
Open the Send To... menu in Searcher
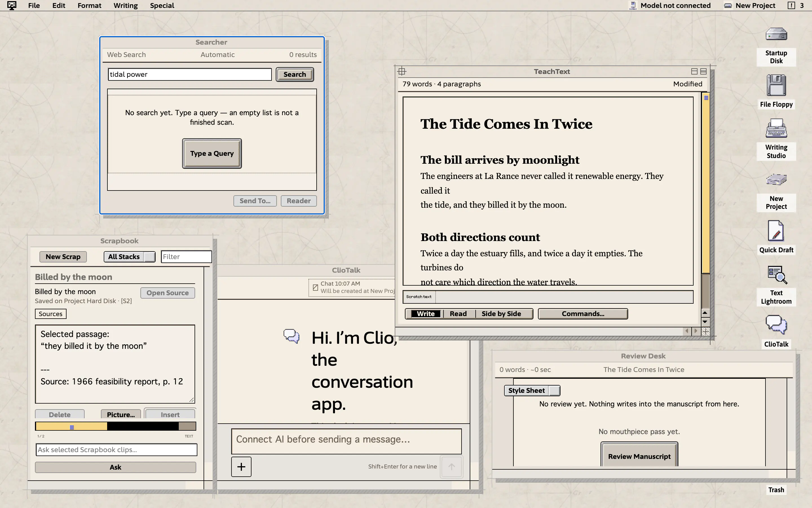pos(255,201)
